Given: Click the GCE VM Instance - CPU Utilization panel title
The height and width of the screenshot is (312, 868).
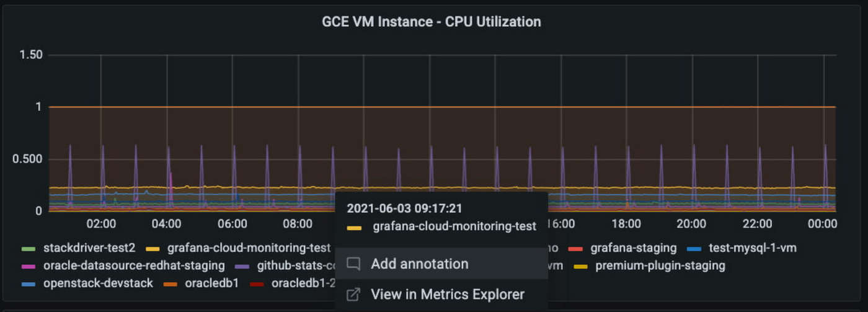Looking at the screenshot, I should (x=432, y=22).
